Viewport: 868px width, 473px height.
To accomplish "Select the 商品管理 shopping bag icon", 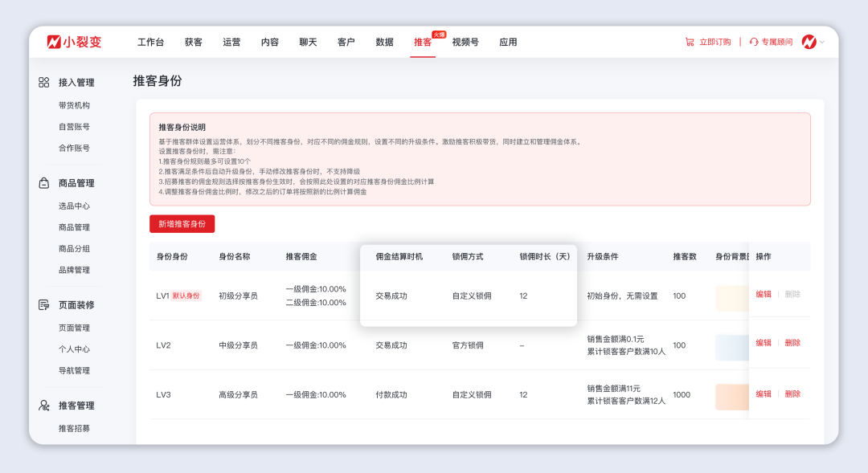I will coord(43,183).
